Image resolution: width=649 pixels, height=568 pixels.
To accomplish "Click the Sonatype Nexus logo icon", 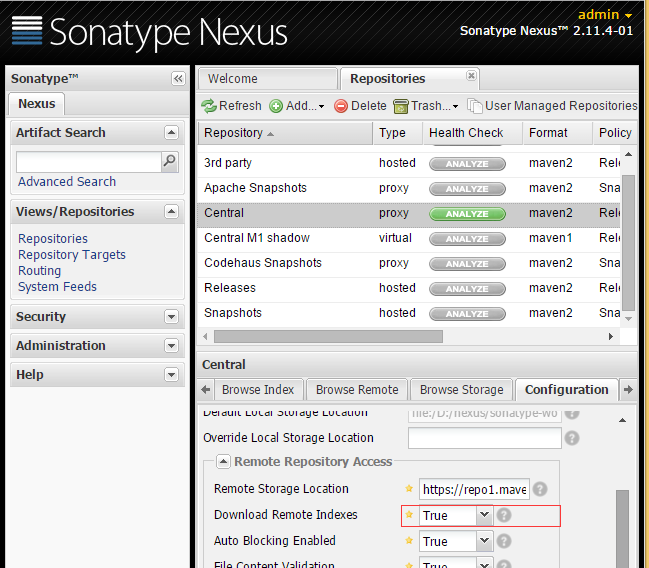I will pos(27,30).
